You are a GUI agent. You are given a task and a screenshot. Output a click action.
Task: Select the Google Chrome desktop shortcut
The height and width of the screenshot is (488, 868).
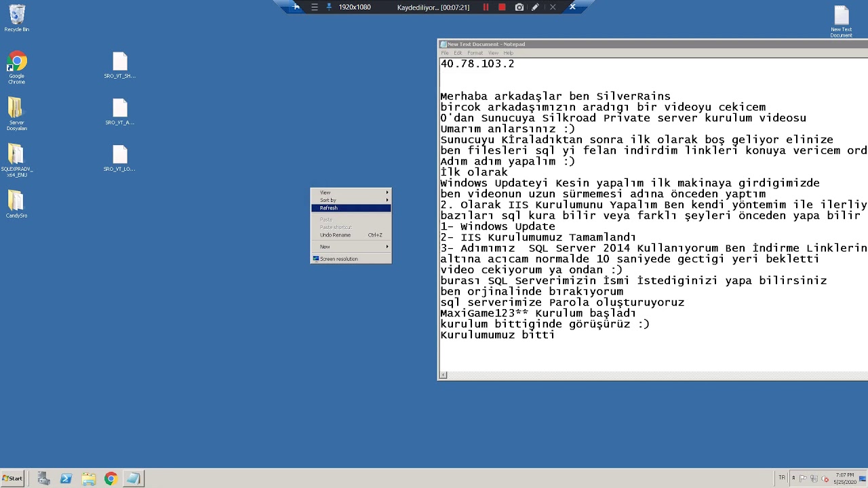(17, 68)
